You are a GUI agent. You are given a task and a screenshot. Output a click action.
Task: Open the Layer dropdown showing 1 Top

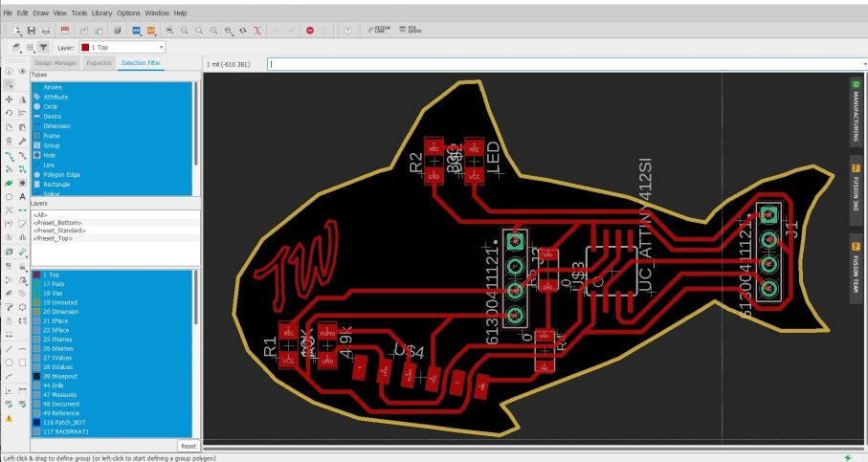point(124,47)
